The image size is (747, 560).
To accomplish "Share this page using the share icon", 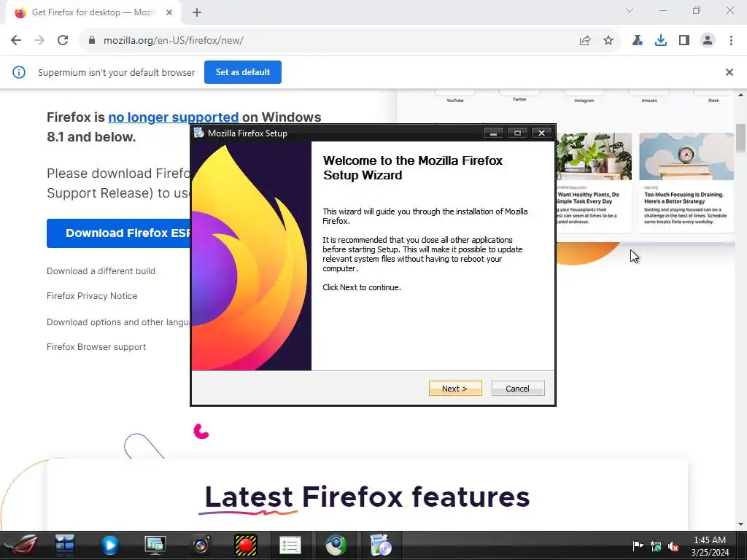I will tap(585, 41).
